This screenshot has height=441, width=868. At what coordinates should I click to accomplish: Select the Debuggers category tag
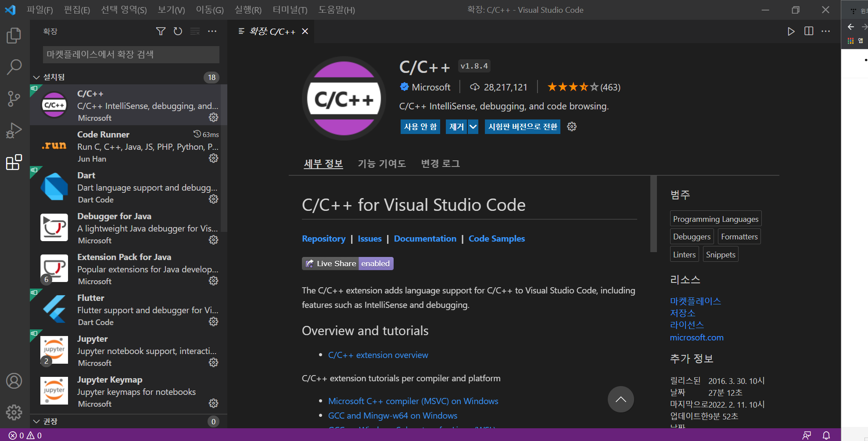[692, 236]
